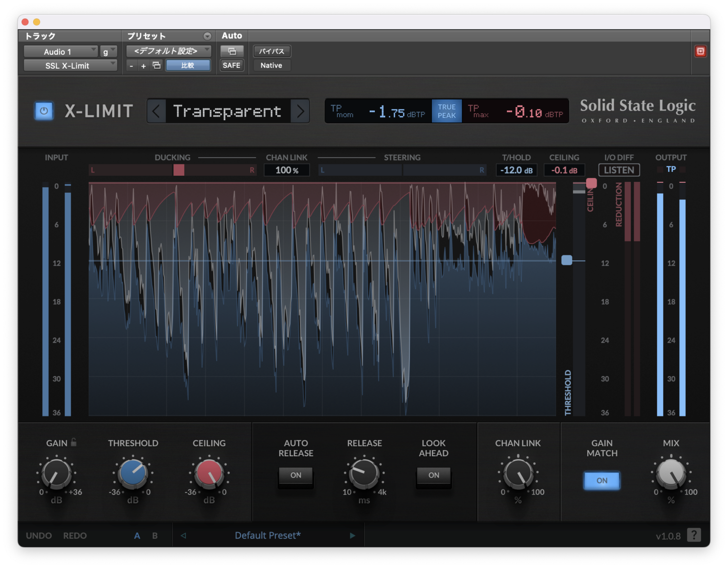
Task: Click the help question mark icon
Action: click(x=695, y=535)
